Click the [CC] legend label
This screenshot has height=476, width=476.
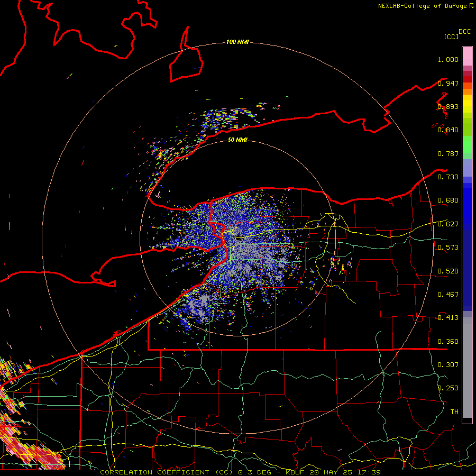coord(451,36)
